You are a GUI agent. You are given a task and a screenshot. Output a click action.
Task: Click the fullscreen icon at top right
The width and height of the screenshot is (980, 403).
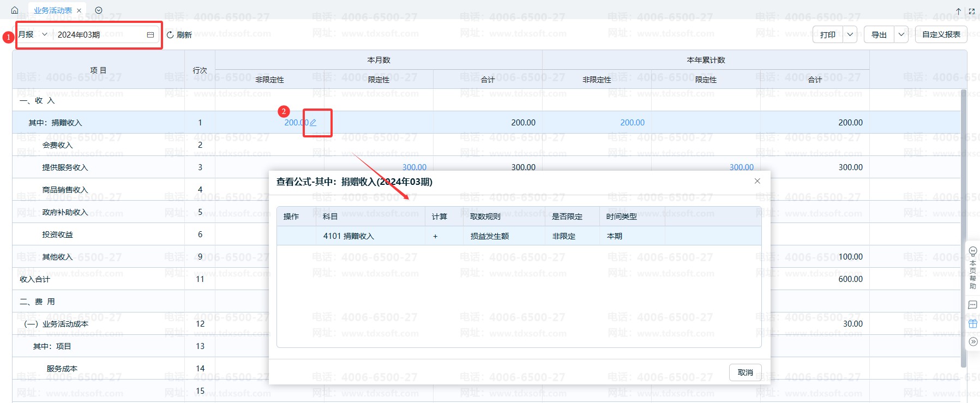(972, 11)
